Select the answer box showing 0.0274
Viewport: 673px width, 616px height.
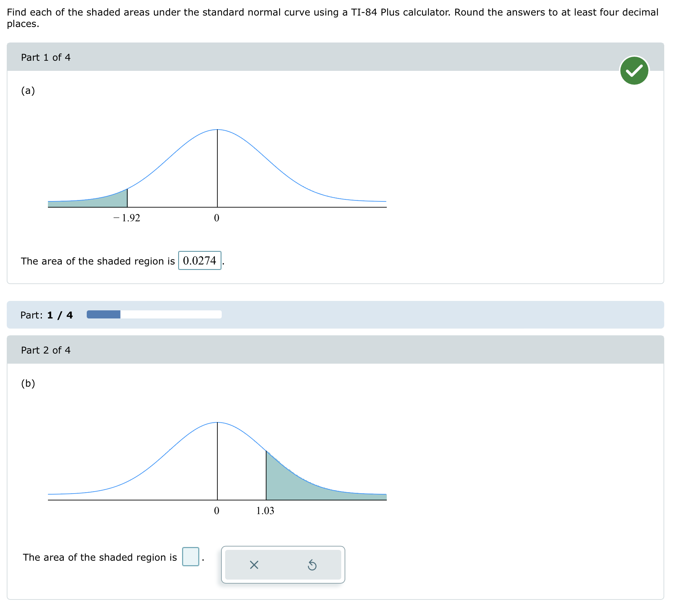coord(200,260)
